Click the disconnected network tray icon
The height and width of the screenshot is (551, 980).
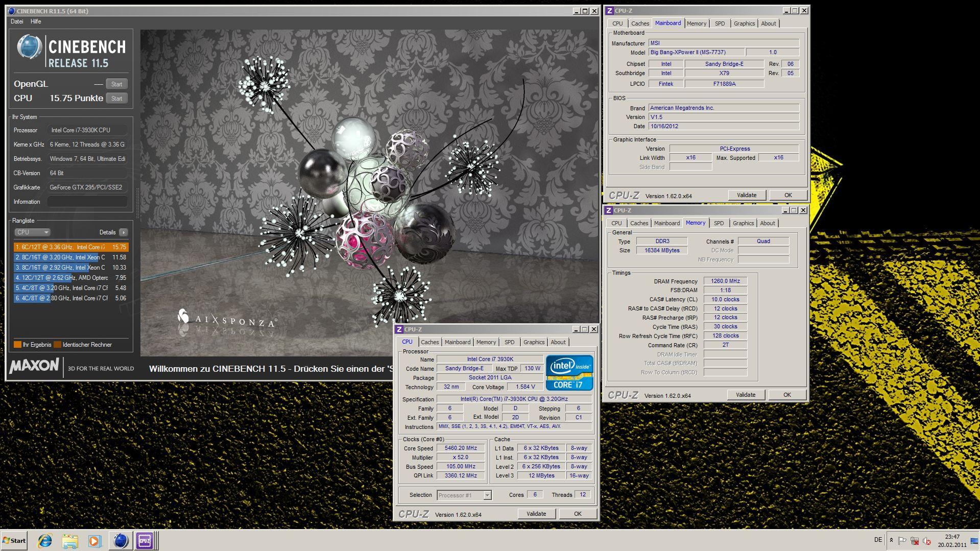(915, 540)
